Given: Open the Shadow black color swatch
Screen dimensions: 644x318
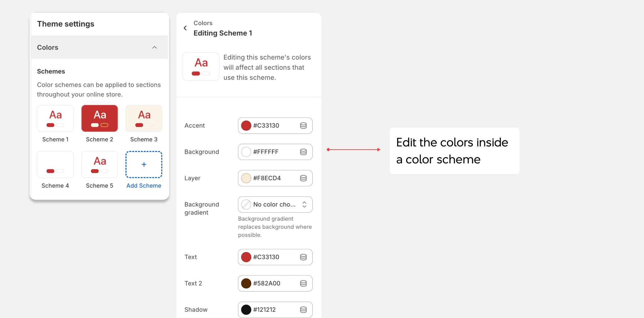Looking at the screenshot, I should (x=246, y=310).
